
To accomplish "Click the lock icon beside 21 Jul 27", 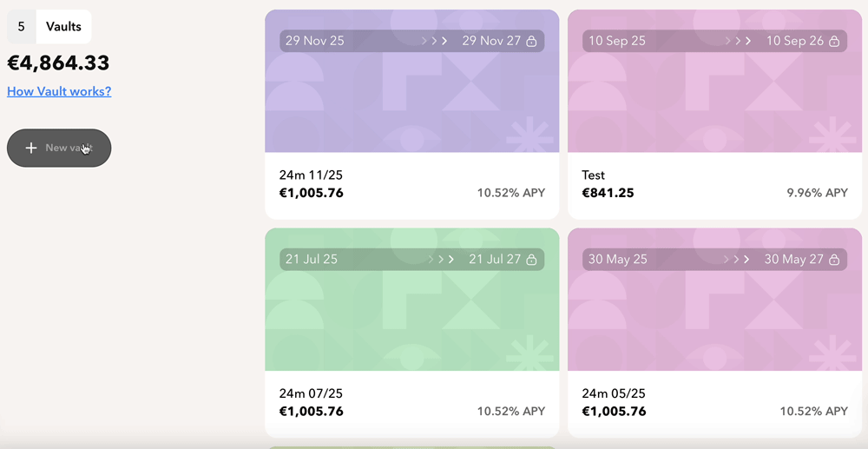I will click(x=531, y=259).
